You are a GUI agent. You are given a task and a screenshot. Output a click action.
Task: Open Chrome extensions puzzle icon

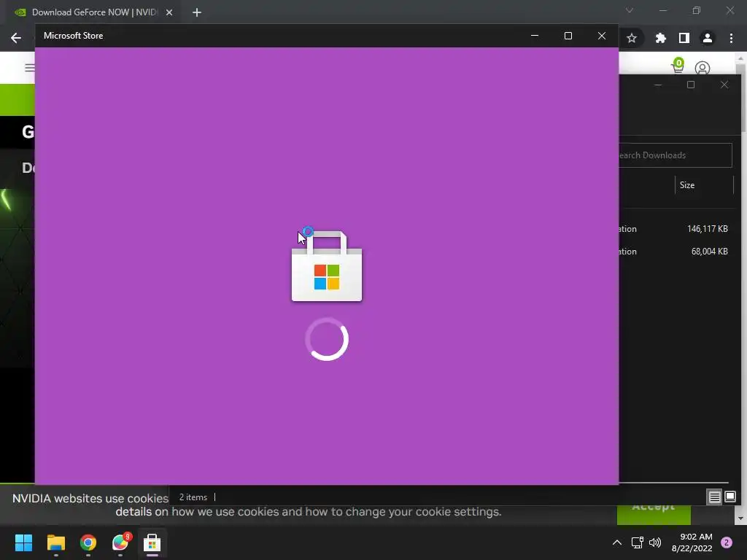660,38
